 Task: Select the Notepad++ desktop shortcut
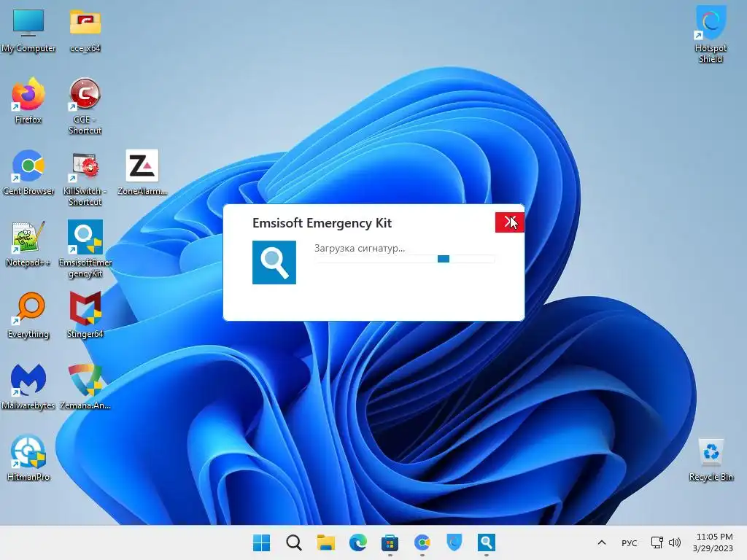pyautogui.click(x=28, y=244)
